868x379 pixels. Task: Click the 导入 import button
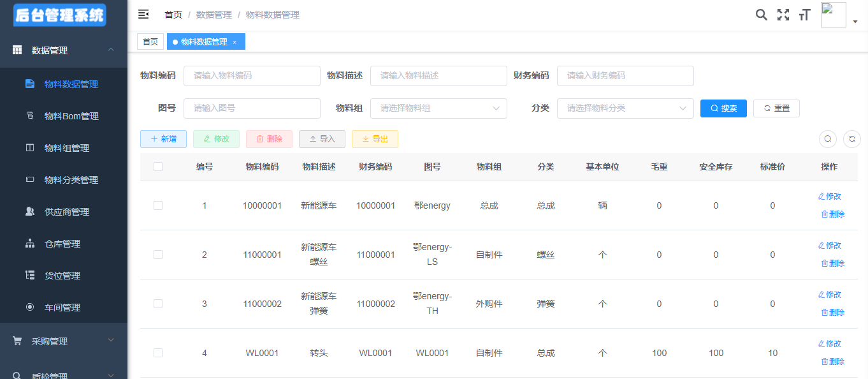[x=322, y=139]
